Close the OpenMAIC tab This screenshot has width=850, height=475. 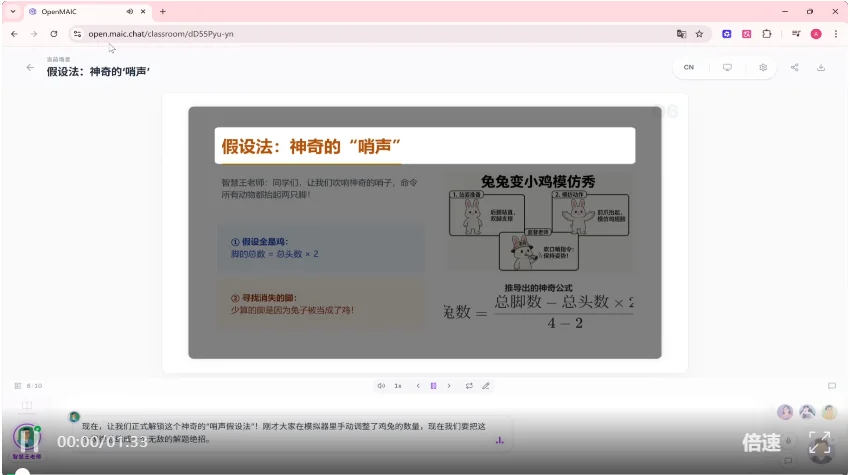click(143, 11)
